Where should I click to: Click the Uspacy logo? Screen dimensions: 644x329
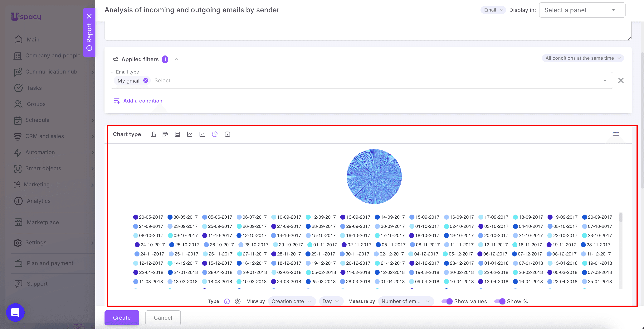[x=26, y=17]
